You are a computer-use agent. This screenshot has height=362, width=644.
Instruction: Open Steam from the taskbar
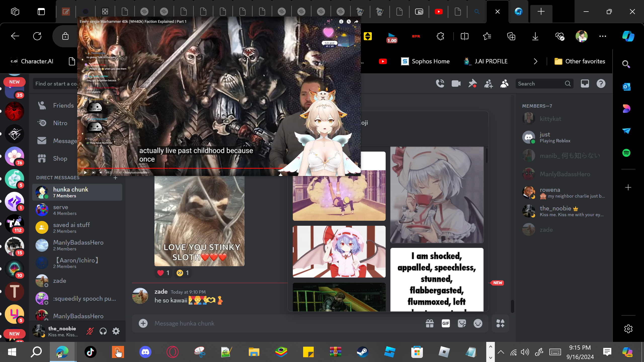363,352
